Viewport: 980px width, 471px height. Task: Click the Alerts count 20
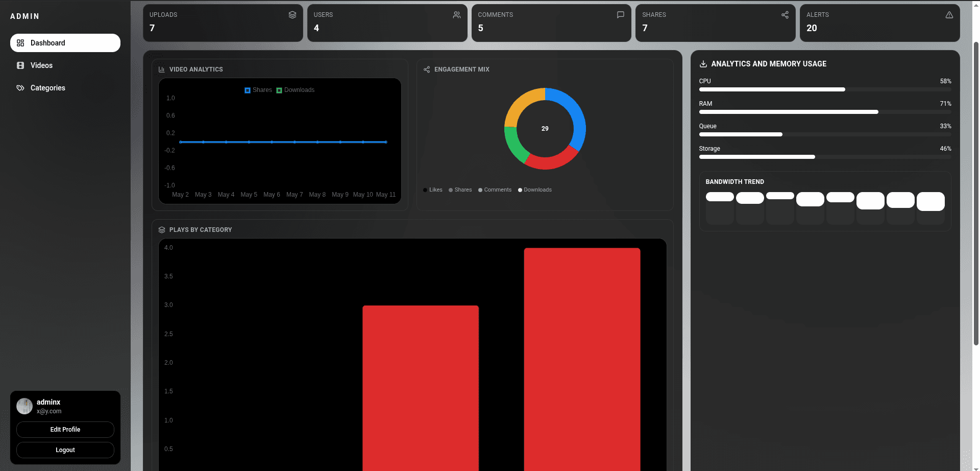click(812, 28)
